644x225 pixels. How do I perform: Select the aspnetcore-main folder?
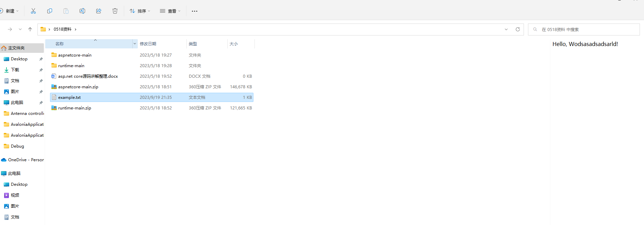(75, 55)
